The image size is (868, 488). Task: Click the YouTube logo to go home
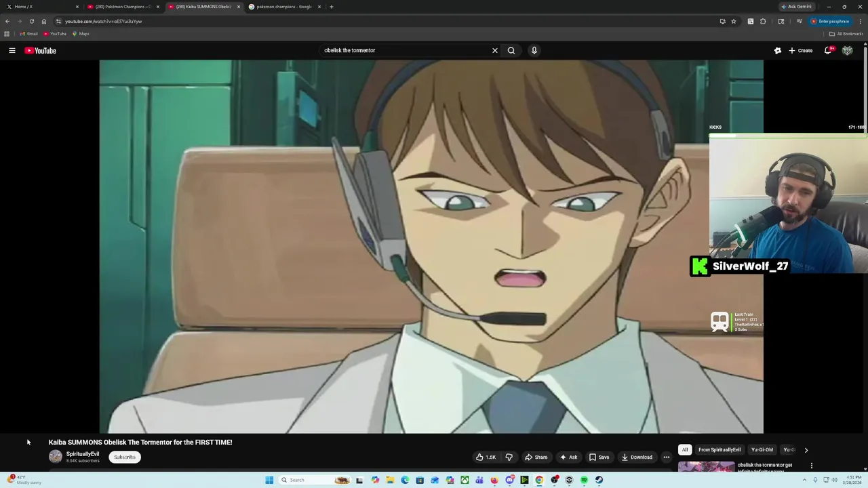tap(41, 50)
